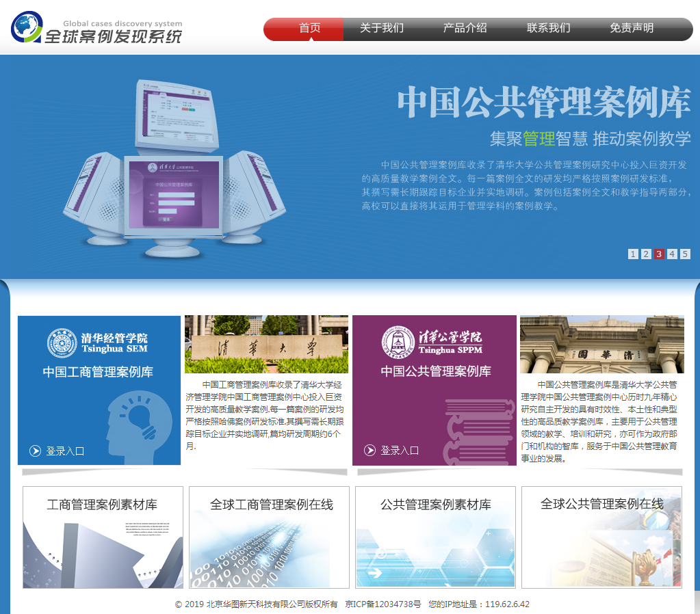Click the 北京华图新天科技有限公司版权所有 footer text

tap(272, 604)
